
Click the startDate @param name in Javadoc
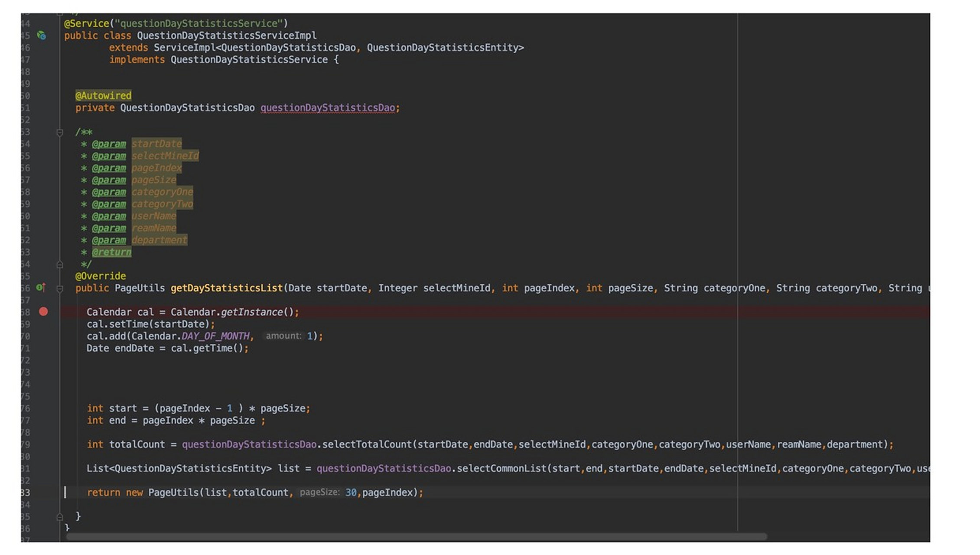(x=156, y=144)
